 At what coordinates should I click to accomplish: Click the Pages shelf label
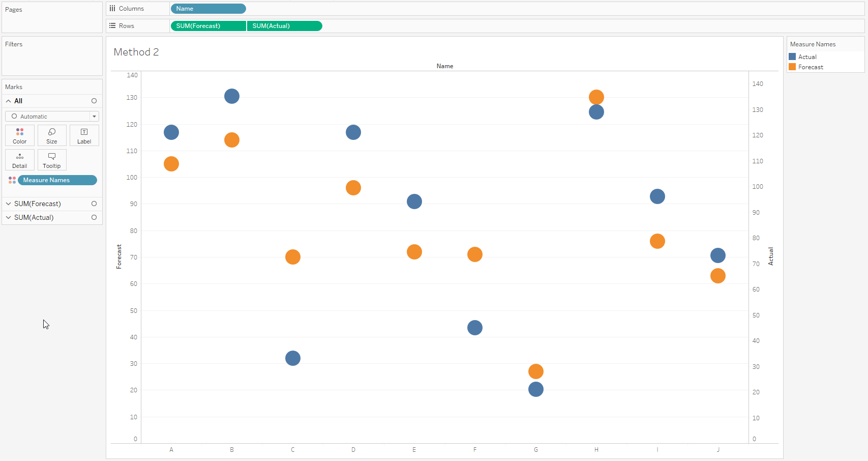pos(14,10)
